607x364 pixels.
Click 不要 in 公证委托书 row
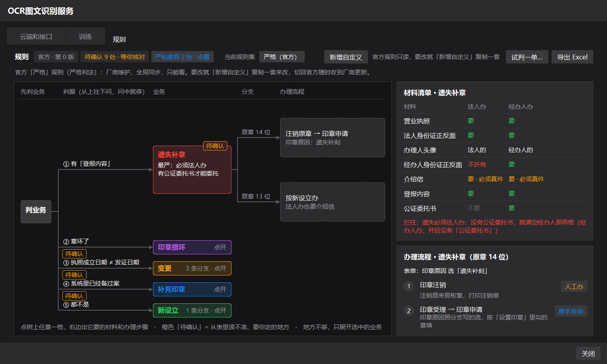(474, 208)
